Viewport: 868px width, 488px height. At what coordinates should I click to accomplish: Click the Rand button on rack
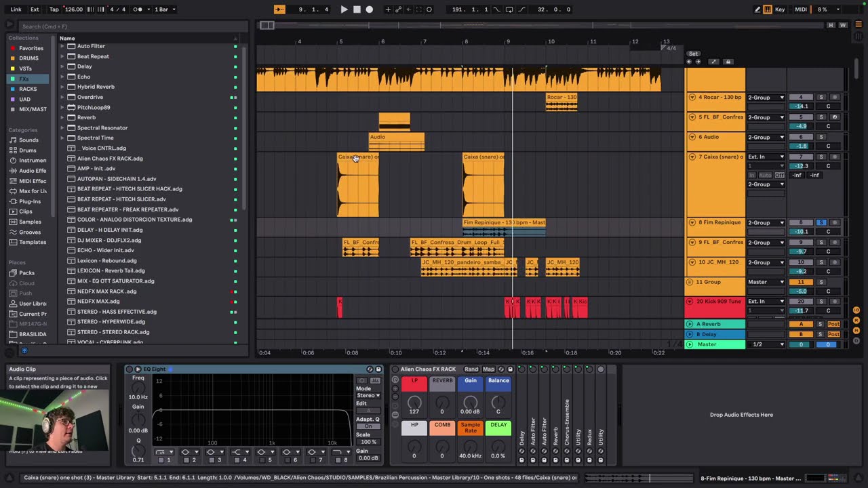tap(471, 369)
